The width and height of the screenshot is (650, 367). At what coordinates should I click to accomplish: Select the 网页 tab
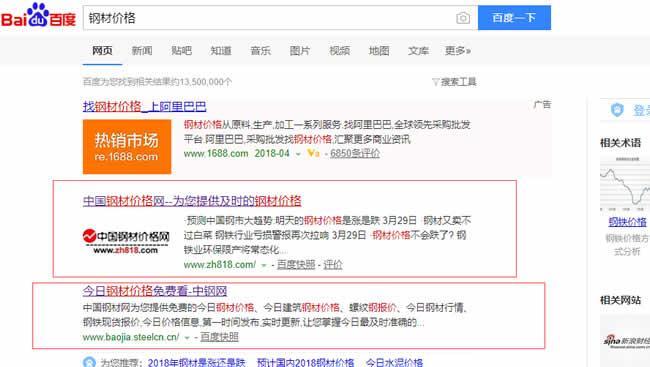pos(102,51)
